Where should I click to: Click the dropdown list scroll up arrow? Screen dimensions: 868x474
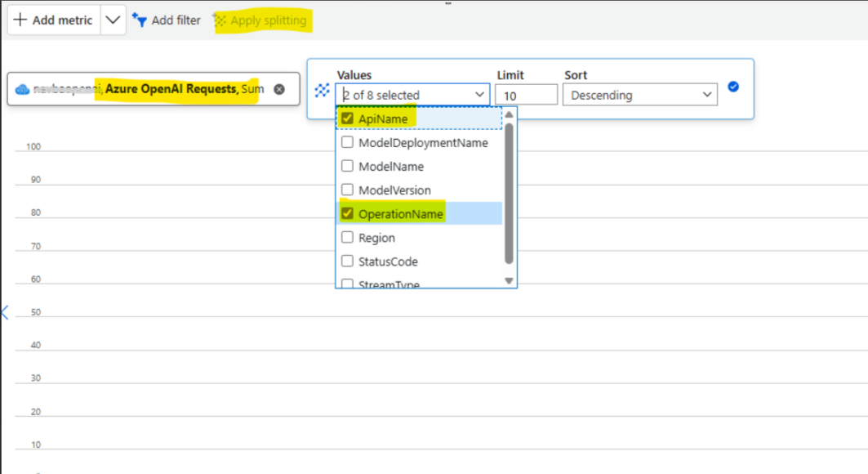pos(509,114)
